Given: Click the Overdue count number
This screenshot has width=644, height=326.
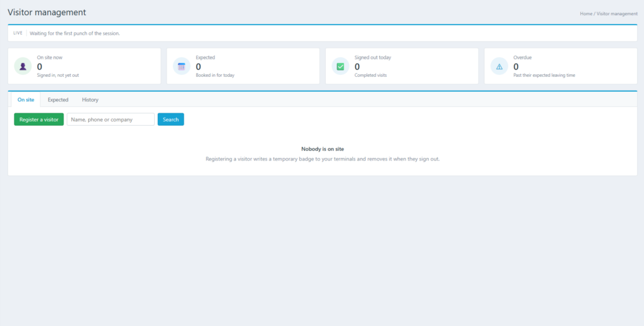Looking at the screenshot, I should tap(516, 67).
